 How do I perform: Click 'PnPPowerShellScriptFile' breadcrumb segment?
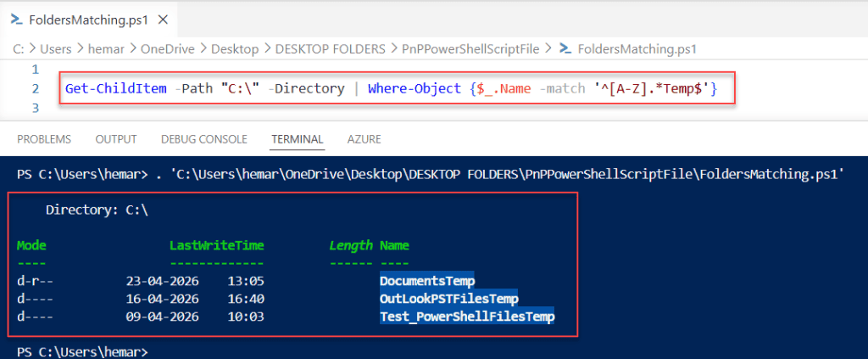tap(470, 48)
